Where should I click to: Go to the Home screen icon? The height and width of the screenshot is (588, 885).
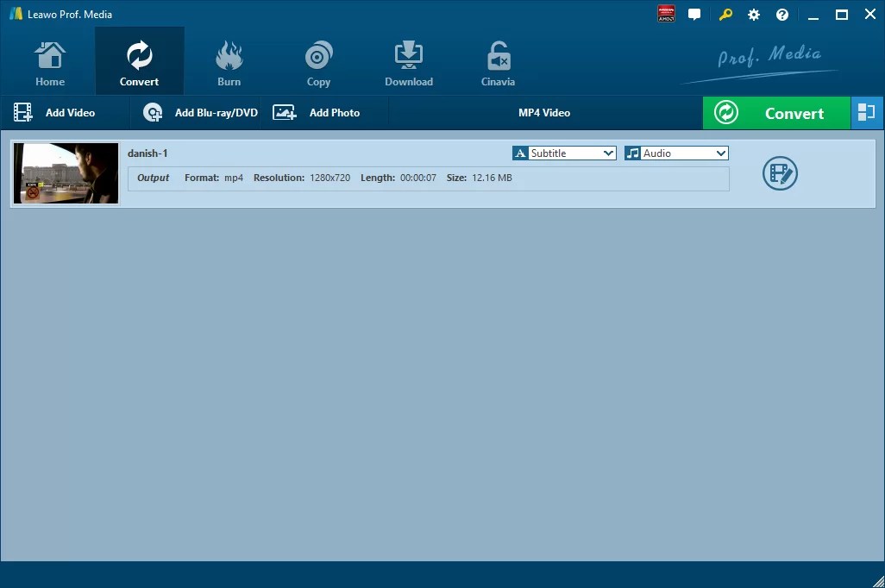pos(49,53)
